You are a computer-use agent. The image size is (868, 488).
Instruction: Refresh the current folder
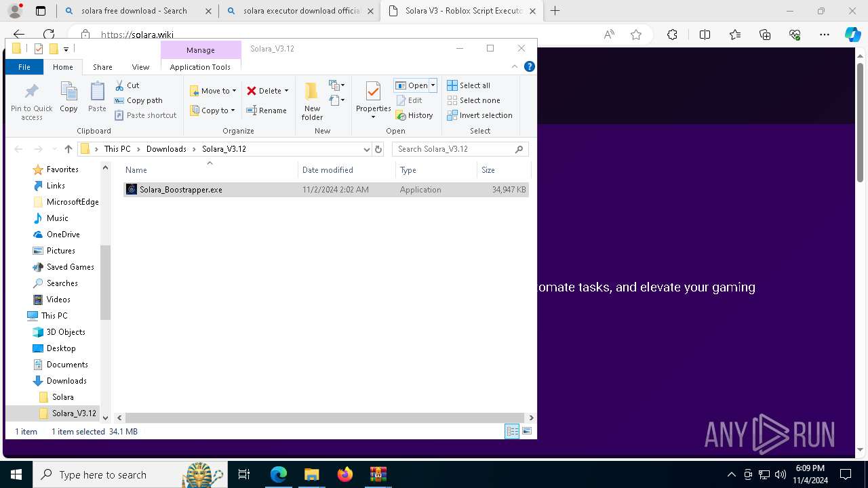point(378,149)
